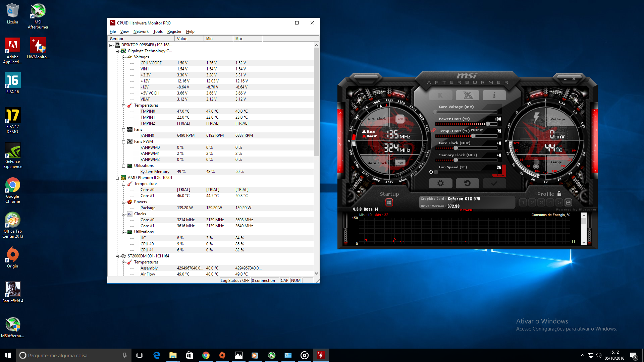Open the Tools menu in HWMonitor

click(158, 32)
